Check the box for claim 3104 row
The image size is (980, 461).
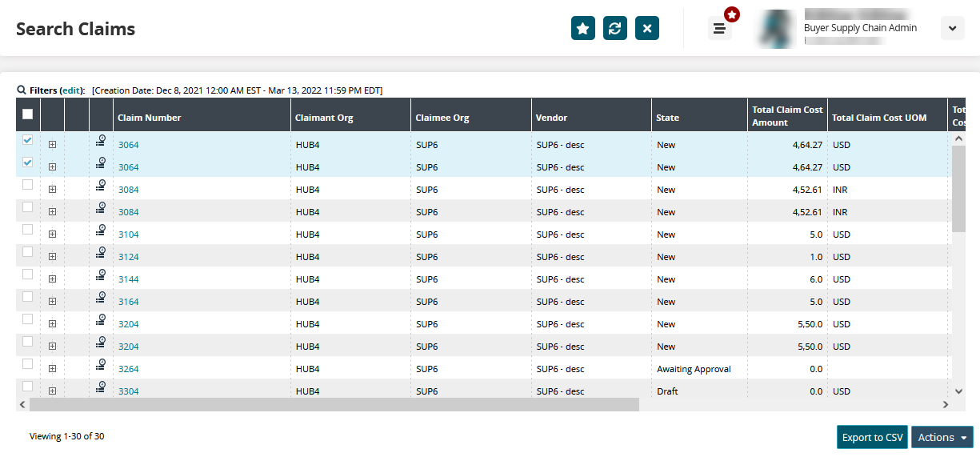pyautogui.click(x=28, y=230)
